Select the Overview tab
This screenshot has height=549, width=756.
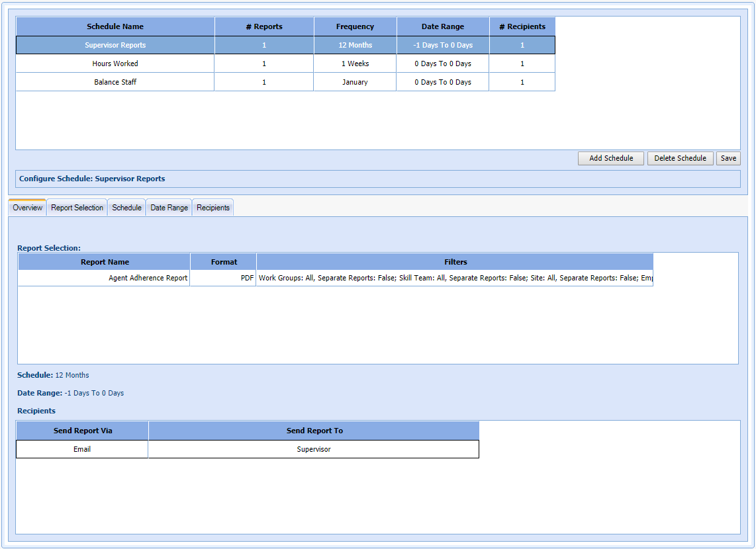(28, 208)
